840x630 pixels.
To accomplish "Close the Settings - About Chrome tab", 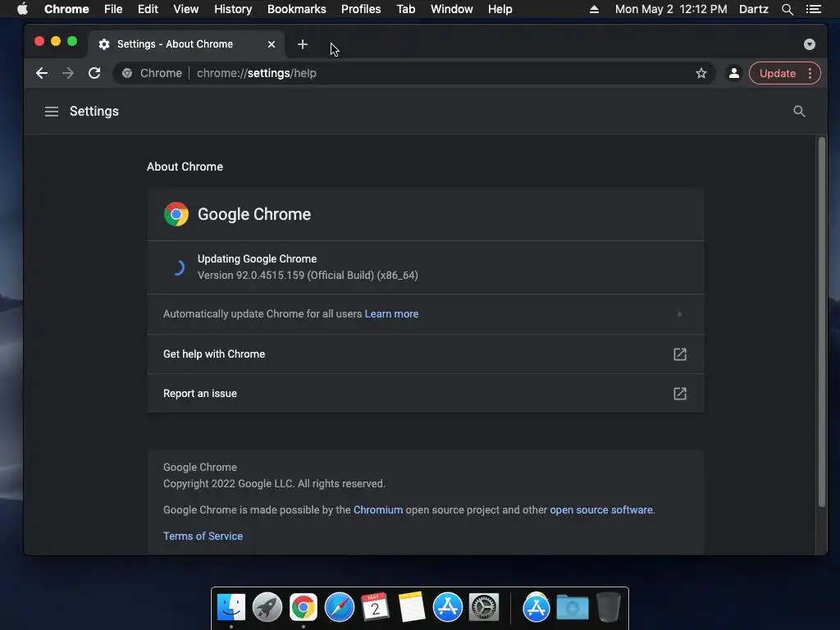I will tap(272, 44).
